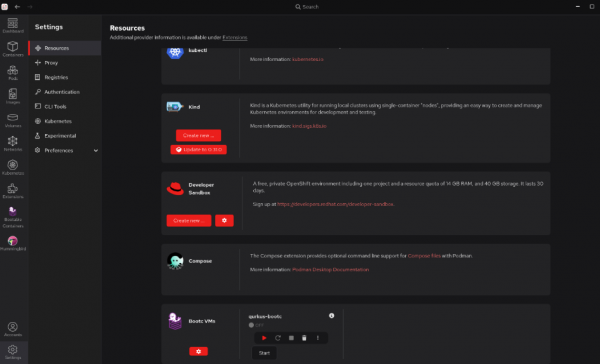The image size is (600, 364).
Task: Click Create new under Kind
Action: (199, 135)
